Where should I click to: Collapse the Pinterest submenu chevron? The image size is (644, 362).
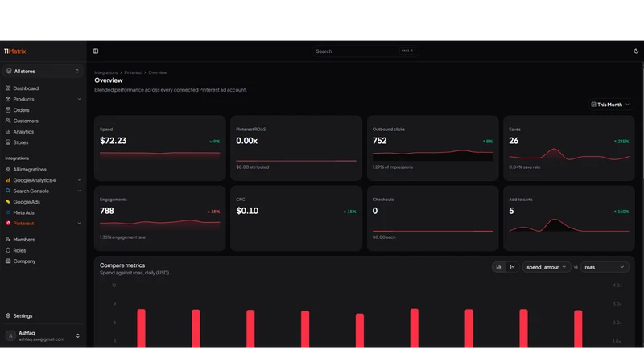pyautogui.click(x=79, y=224)
